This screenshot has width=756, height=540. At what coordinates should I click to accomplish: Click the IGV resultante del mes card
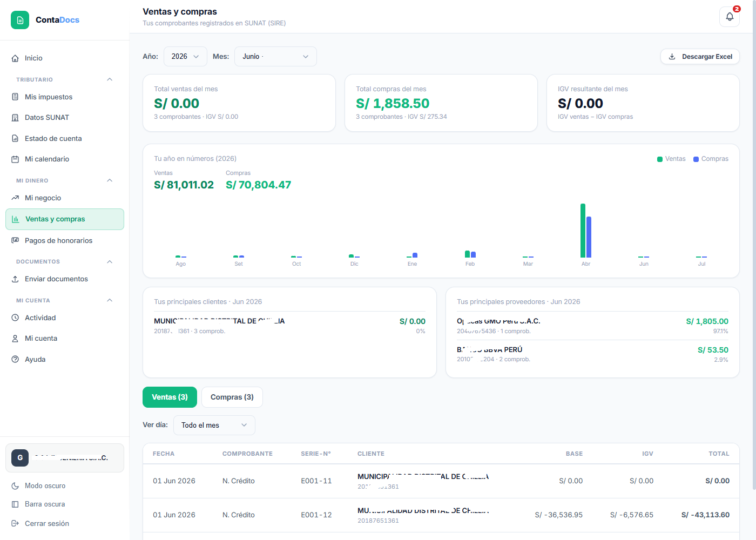(643, 103)
